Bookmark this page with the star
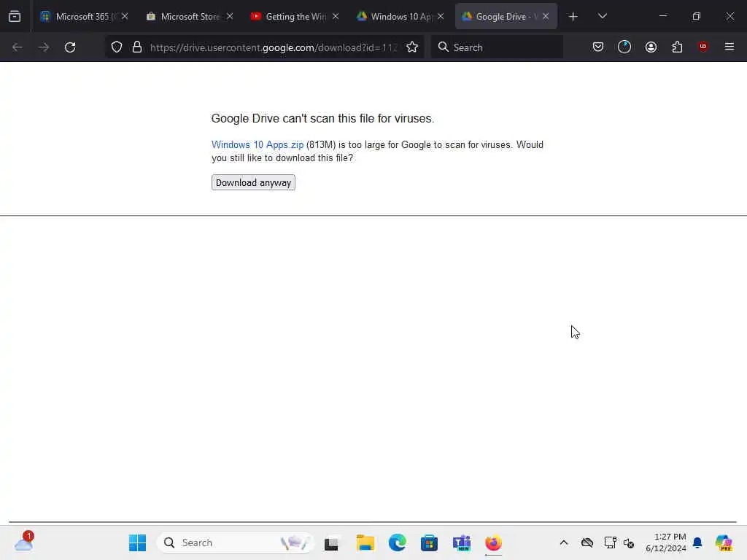The height and width of the screenshot is (560, 747). click(412, 47)
